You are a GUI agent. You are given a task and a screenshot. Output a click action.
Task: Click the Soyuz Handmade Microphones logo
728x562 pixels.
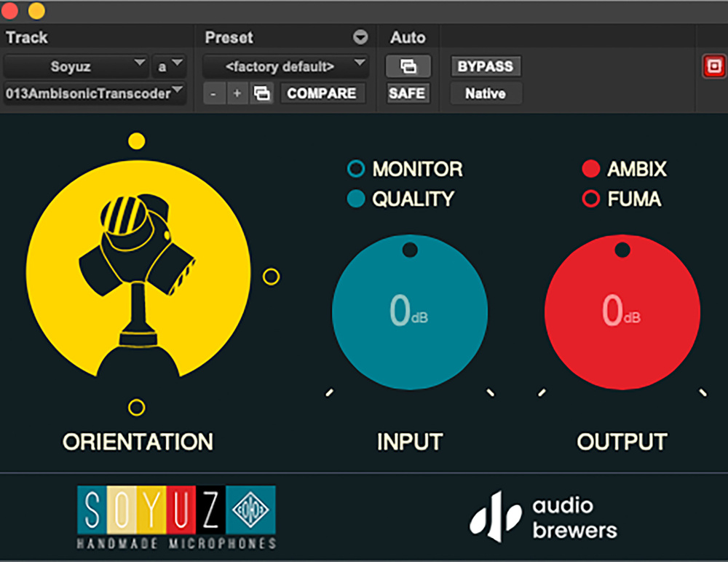[x=177, y=517]
